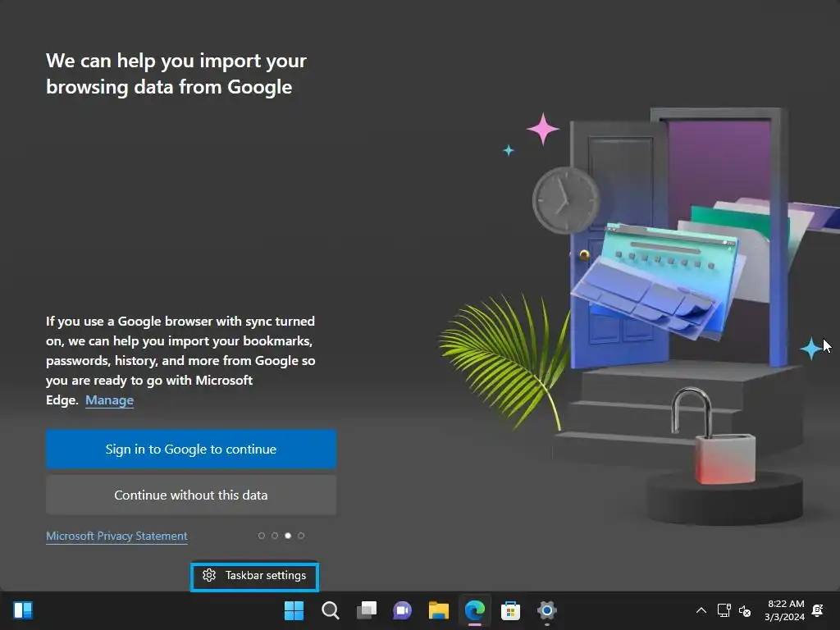Click the muted volume tray icon
Image resolution: width=840 pixels, height=630 pixels.
coord(745,610)
